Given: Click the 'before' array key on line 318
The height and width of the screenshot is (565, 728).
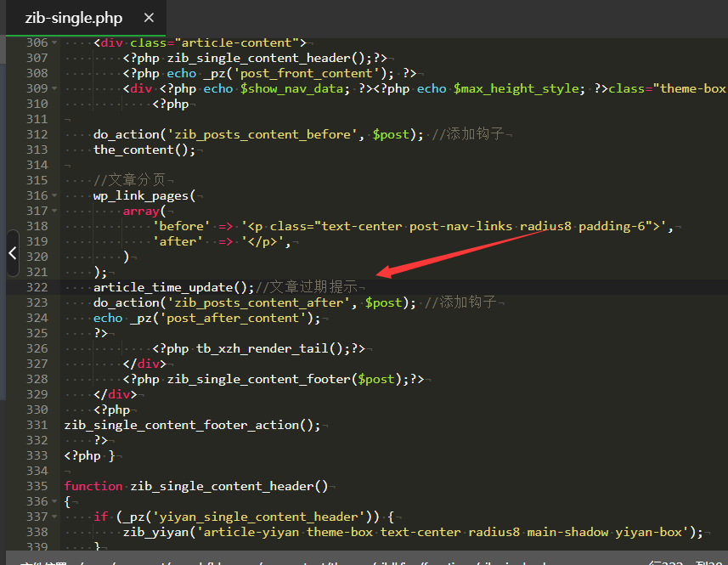Looking at the screenshot, I should 181,226.
